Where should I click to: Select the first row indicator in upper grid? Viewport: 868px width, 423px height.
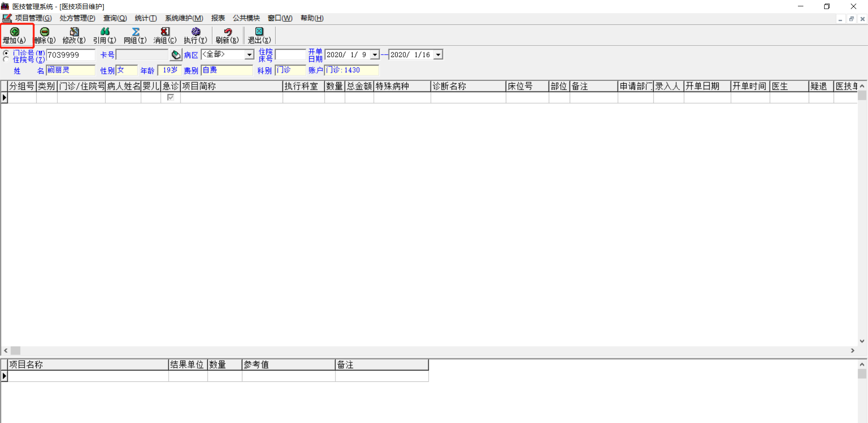[x=5, y=98]
